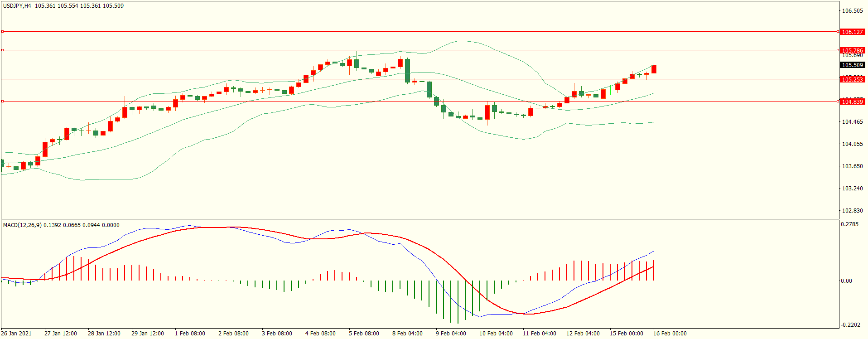
Task: Click the -0.2202 MACD scale value
Action: click(850, 324)
